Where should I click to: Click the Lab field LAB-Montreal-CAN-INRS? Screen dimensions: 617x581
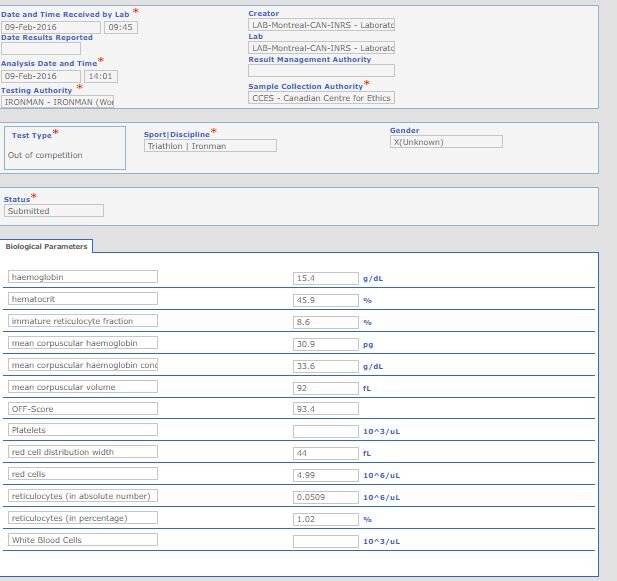tap(321, 48)
